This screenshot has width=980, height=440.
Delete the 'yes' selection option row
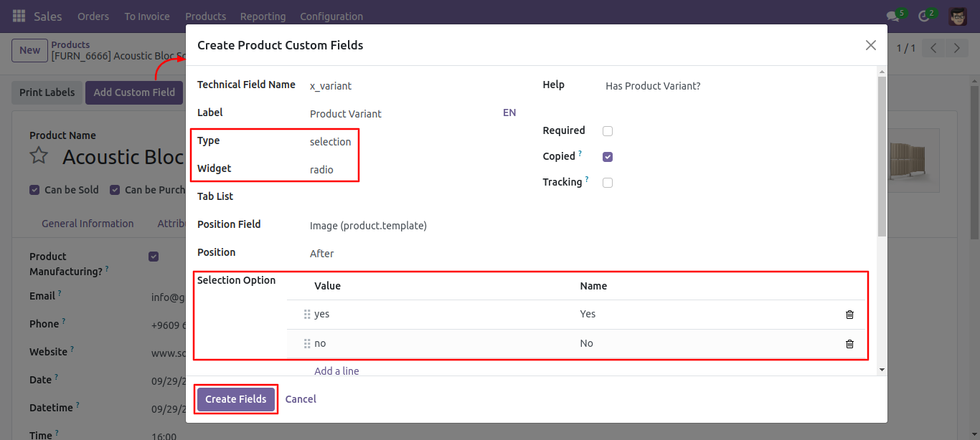pos(849,315)
